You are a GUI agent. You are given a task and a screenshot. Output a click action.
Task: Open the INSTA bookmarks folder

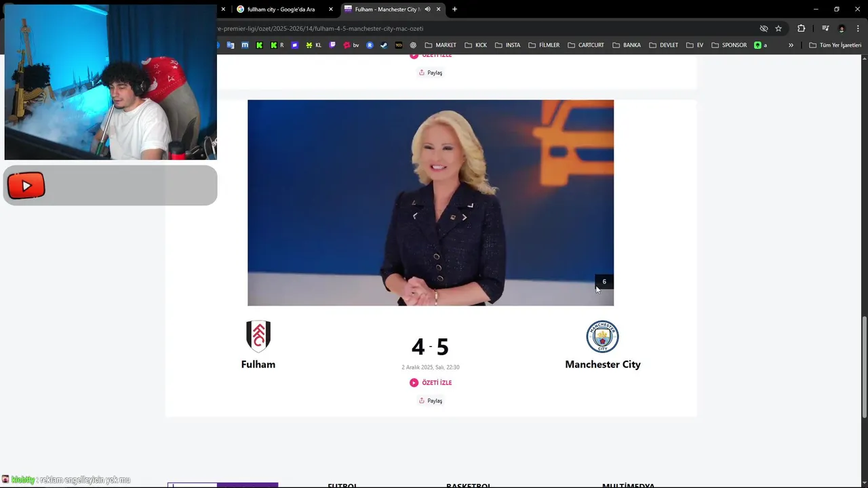click(508, 45)
